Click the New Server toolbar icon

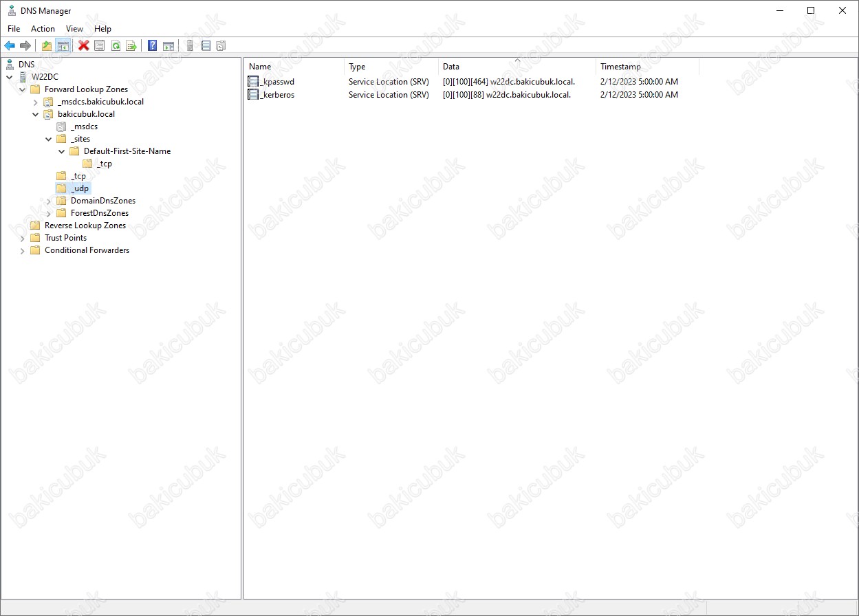point(190,46)
